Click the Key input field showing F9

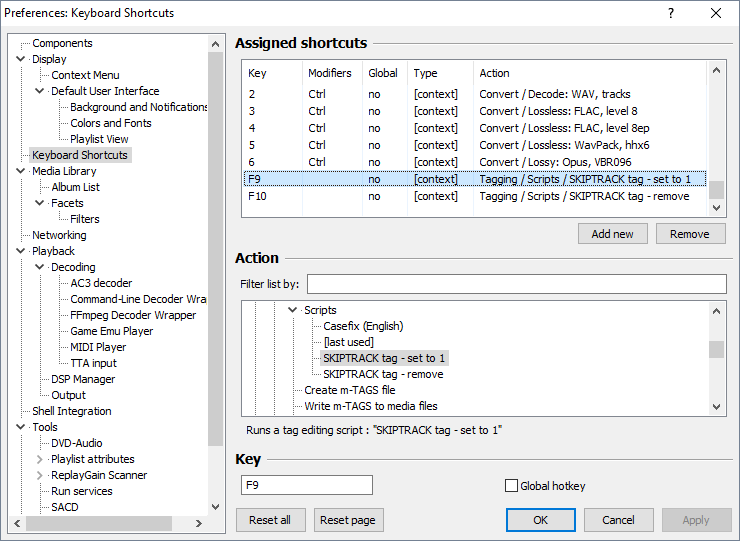(x=307, y=485)
